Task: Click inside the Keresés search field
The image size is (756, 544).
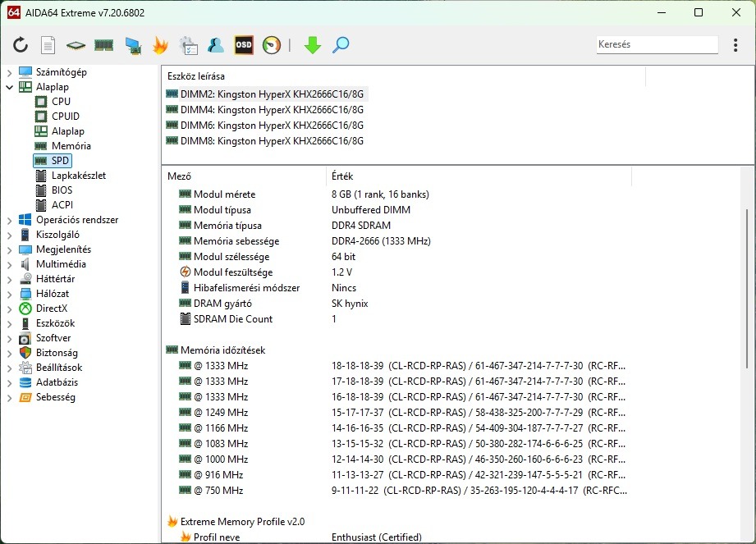Action: [x=657, y=44]
